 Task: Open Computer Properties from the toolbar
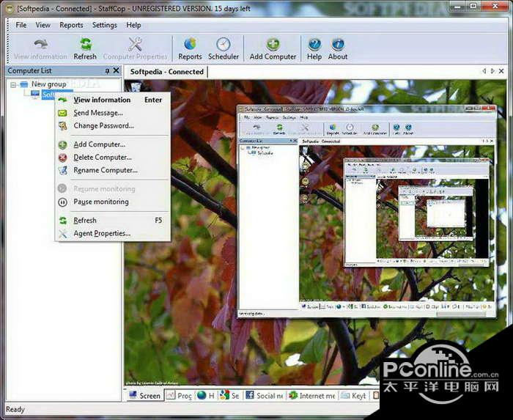[135, 49]
